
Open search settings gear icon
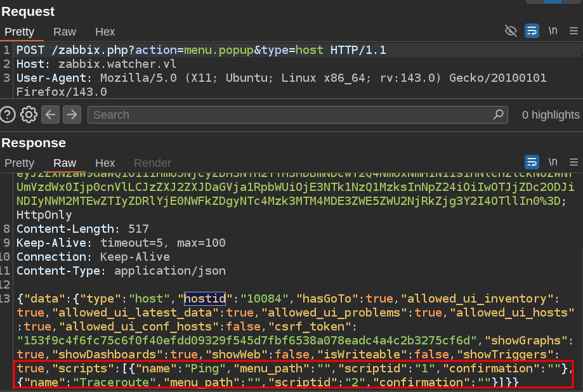click(x=29, y=115)
